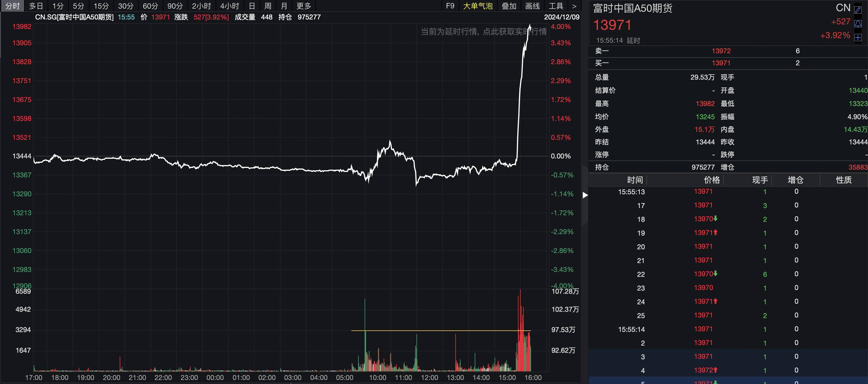
Task: Open the 周 weekly chart view
Action: point(268,6)
